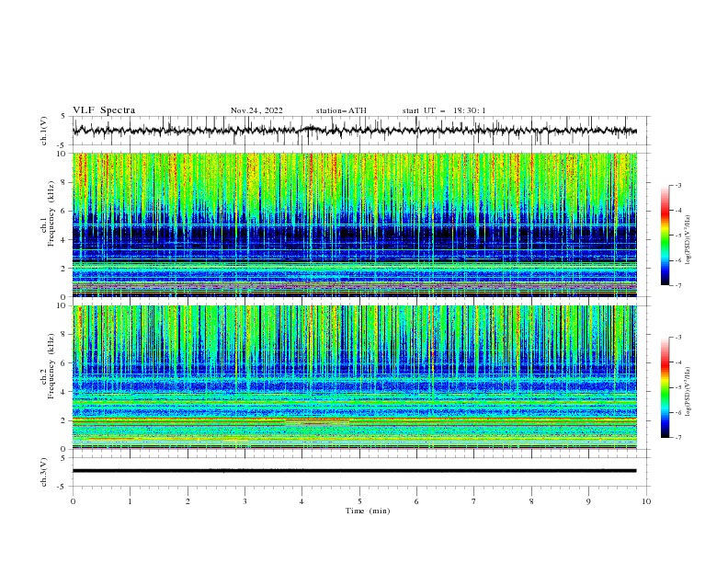This screenshot has width=728, height=563.
Task: Click inside the ch.1 spectrogram panel
Action: click(x=354, y=224)
